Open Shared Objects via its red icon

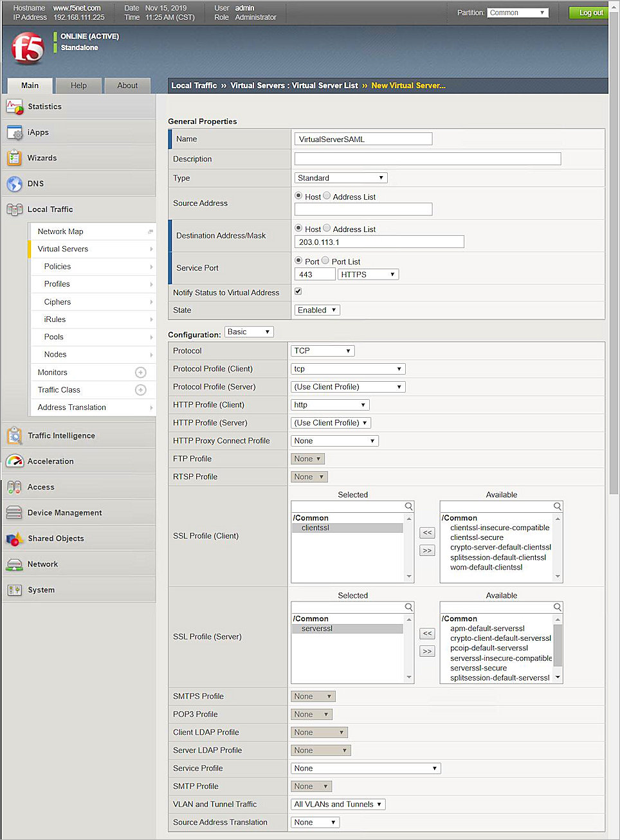pyautogui.click(x=15, y=538)
